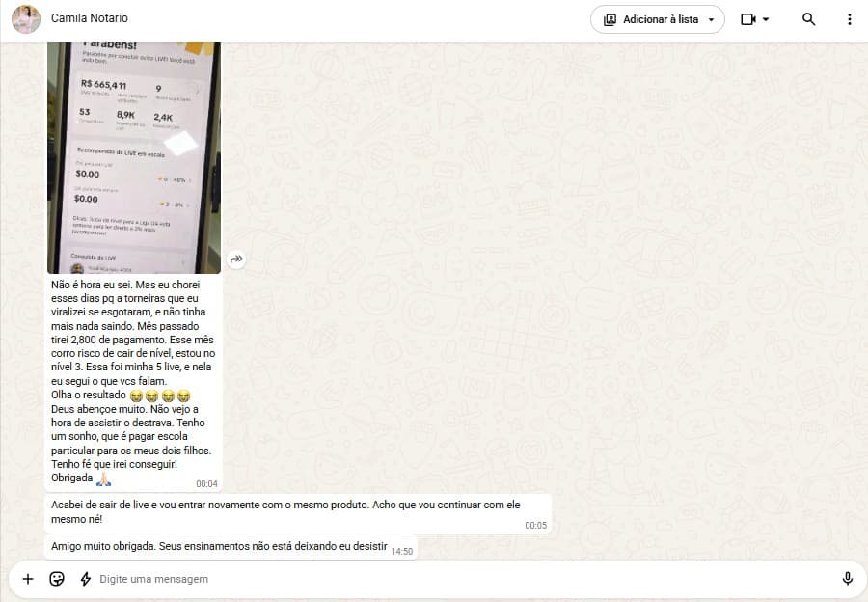The height and width of the screenshot is (602, 868).
Task: Select the message 'Amigo muito obrigada'
Action: [x=231, y=547]
